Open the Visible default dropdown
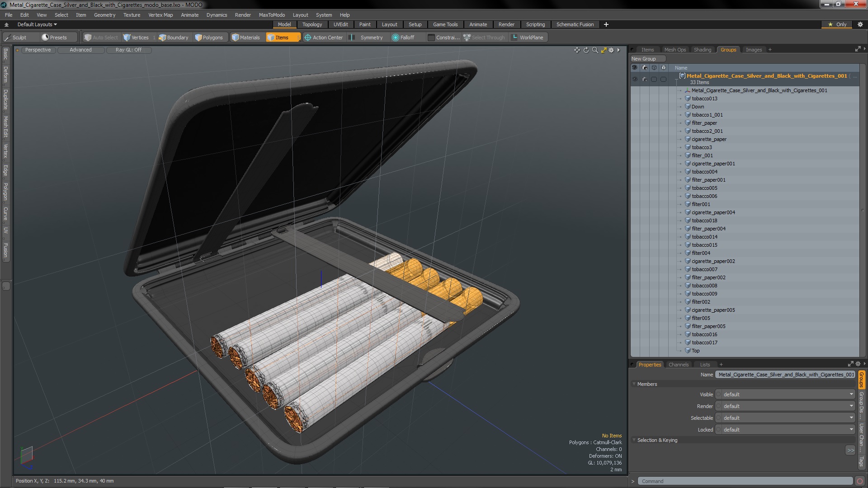Image resolution: width=868 pixels, height=488 pixels. coord(787,394)
